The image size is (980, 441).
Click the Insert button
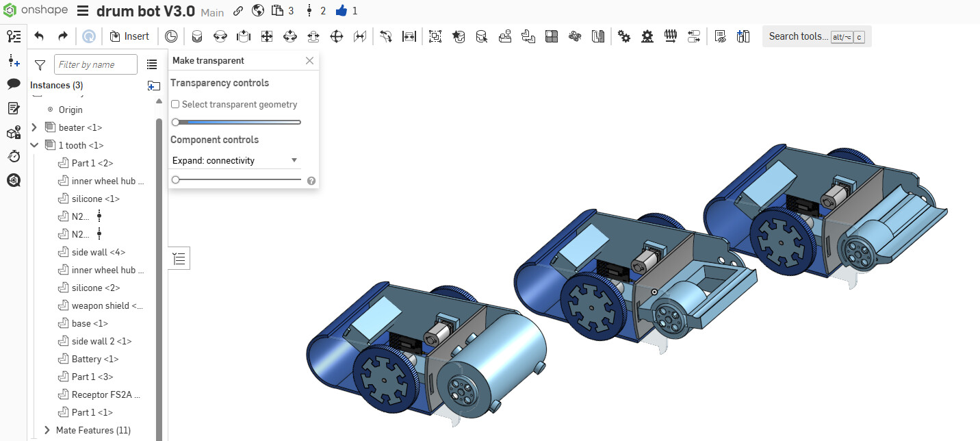pos(129,36)
